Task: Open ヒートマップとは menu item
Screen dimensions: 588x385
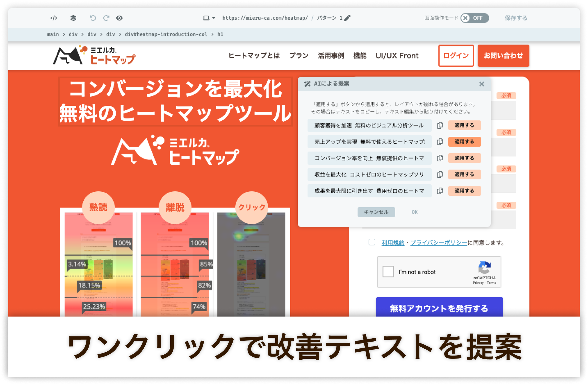Action: [254, 56]
